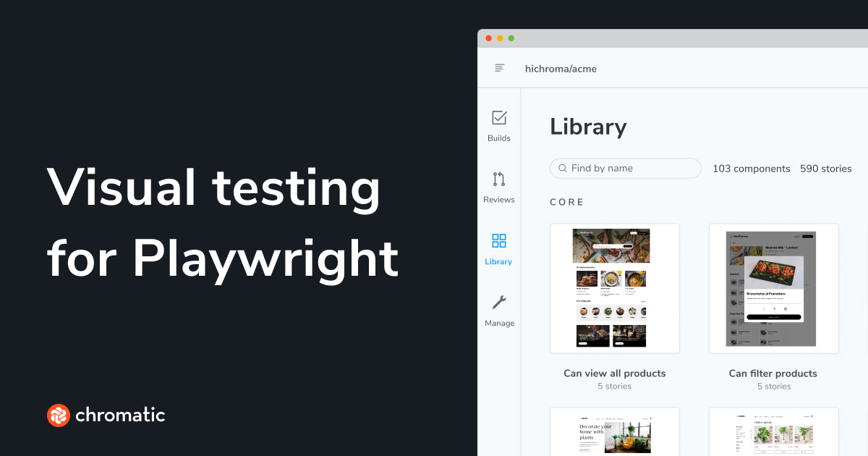The height and width of the screenshot is (456, 868).
Task: Go to Reviews via pull request icon
Action: [x=499, y=180]
